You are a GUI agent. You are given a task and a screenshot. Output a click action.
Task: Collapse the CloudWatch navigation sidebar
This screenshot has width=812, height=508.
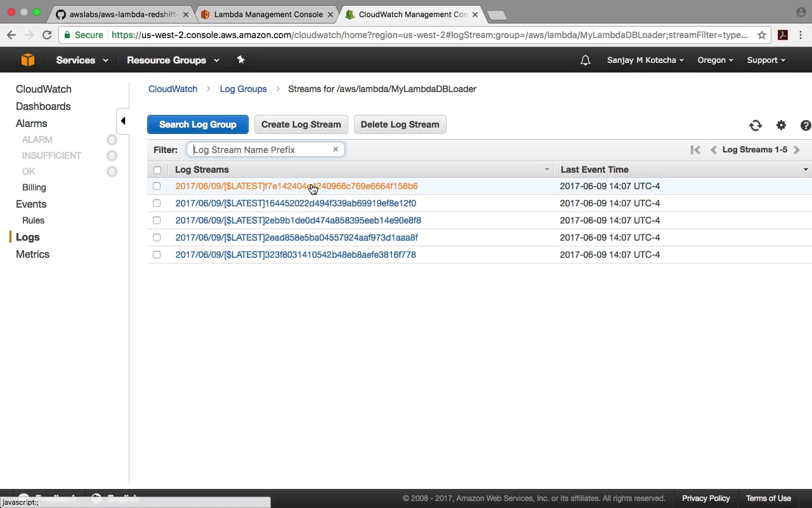tap(123, 121)
